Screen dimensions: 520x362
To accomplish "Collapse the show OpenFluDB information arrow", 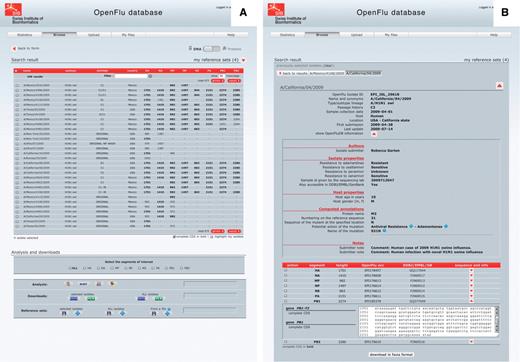I will (374, 134).
